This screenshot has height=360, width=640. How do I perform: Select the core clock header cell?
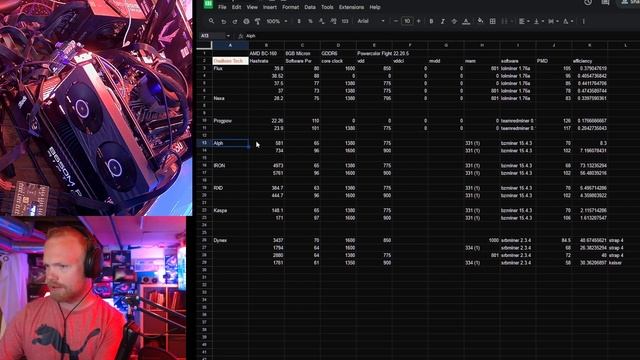pyautogui.click(x=338, y=61)
